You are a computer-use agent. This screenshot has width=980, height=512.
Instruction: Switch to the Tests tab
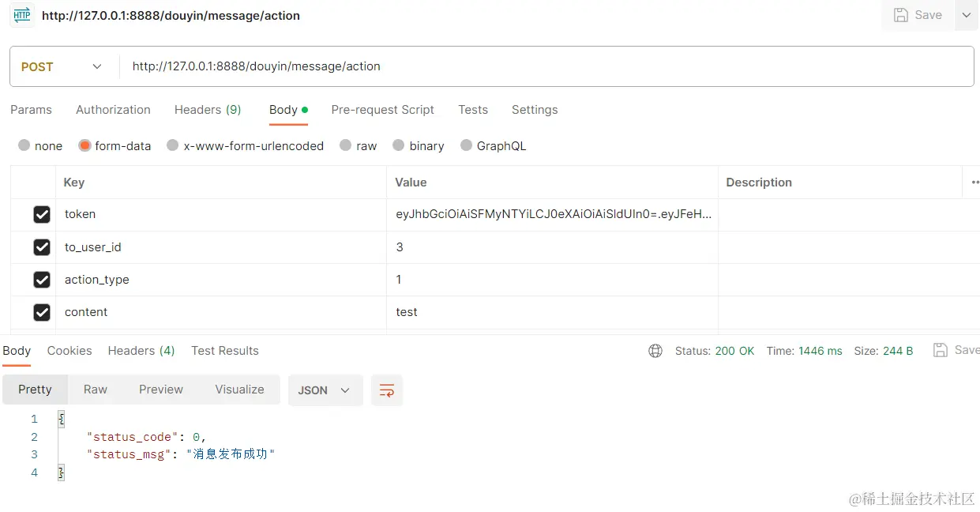[473, 110]
